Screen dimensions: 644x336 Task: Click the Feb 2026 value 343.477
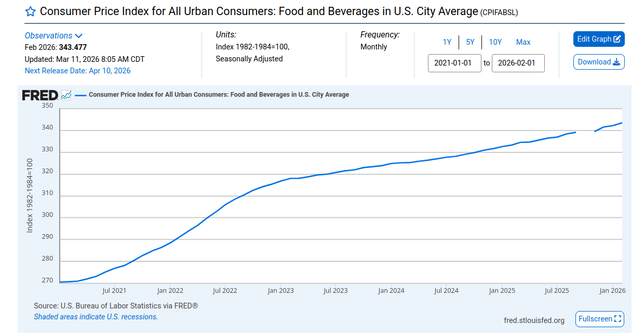coord(73,47)
